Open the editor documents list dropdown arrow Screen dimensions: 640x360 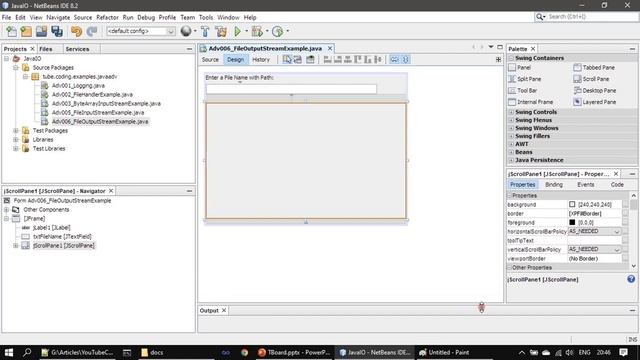tap(491, 47)
